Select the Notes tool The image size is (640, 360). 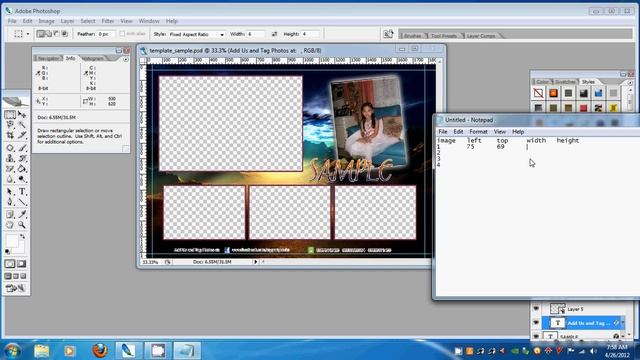click(10, 214)
